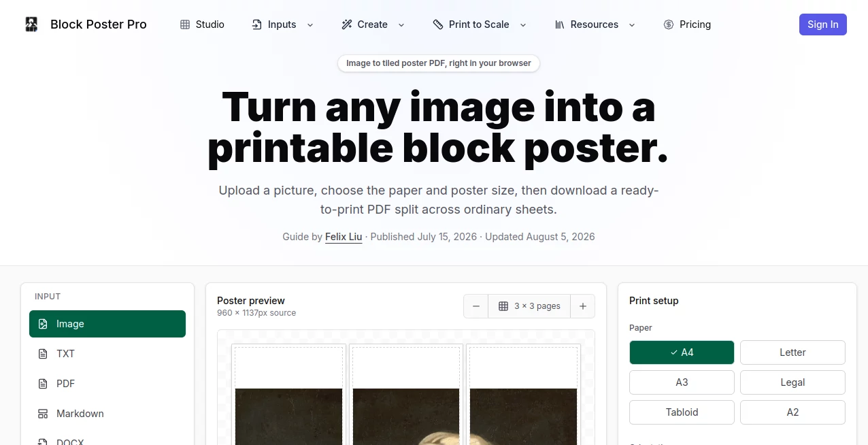Choose Image input type in sidebar

click(x=107, y=324)
